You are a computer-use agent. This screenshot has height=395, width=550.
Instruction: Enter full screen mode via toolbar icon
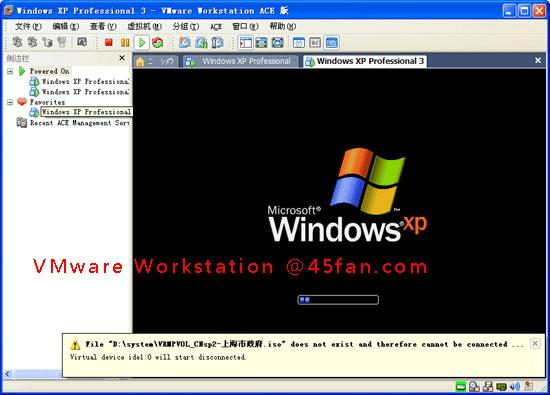pyautogui.click(x=278, y=43)
